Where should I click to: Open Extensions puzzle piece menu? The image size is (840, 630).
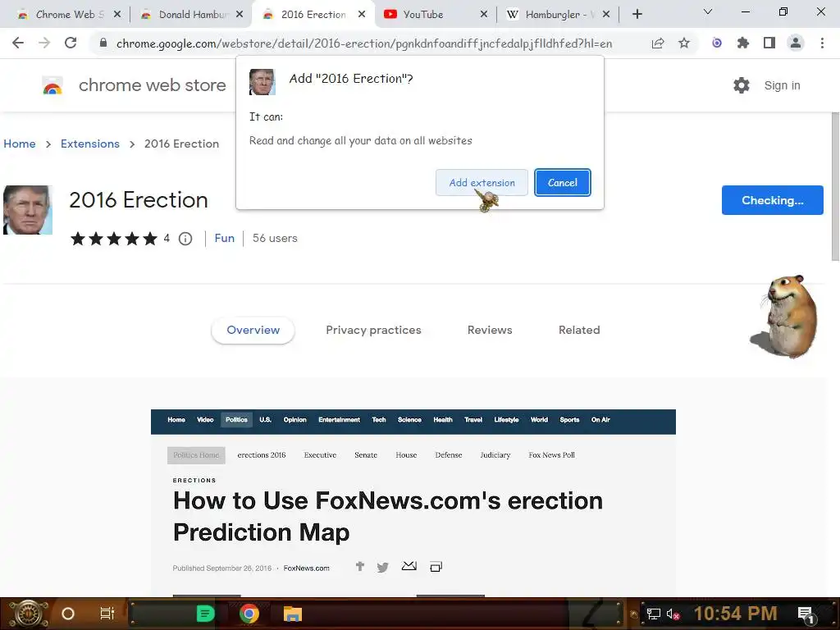point(743,43)
